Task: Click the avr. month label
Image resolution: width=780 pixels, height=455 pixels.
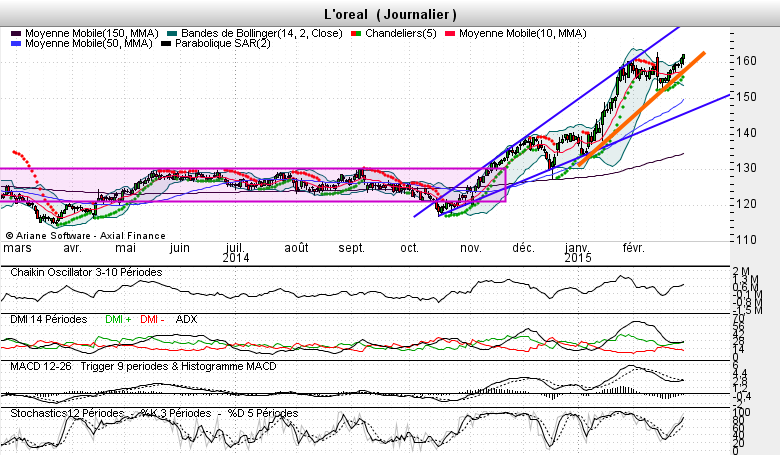Action: [x=73, y=248]
